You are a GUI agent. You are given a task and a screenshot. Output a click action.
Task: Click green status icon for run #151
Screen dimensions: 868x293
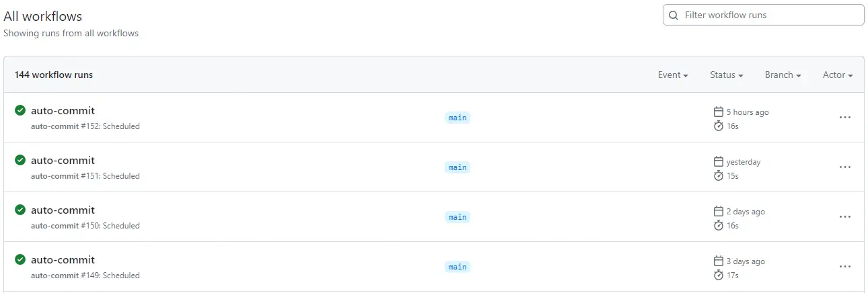click(20, 161)
